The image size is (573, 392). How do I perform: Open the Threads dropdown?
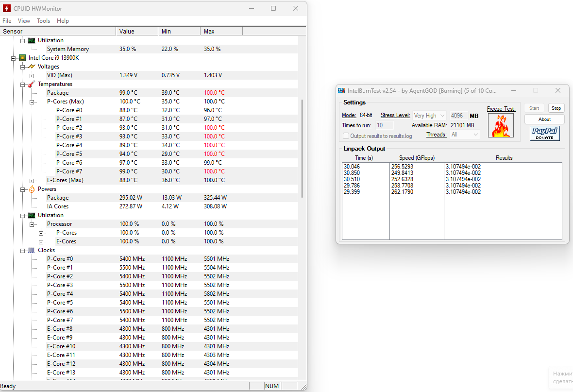coord(464,135)
